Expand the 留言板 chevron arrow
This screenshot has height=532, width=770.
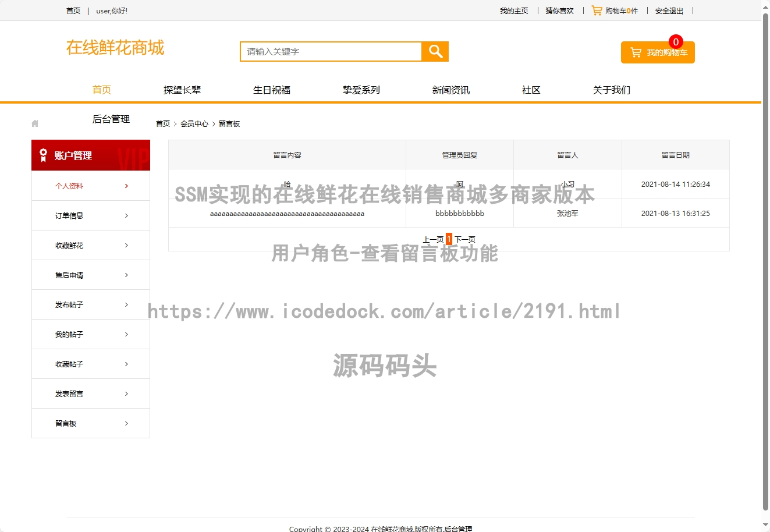click(126, 424)
